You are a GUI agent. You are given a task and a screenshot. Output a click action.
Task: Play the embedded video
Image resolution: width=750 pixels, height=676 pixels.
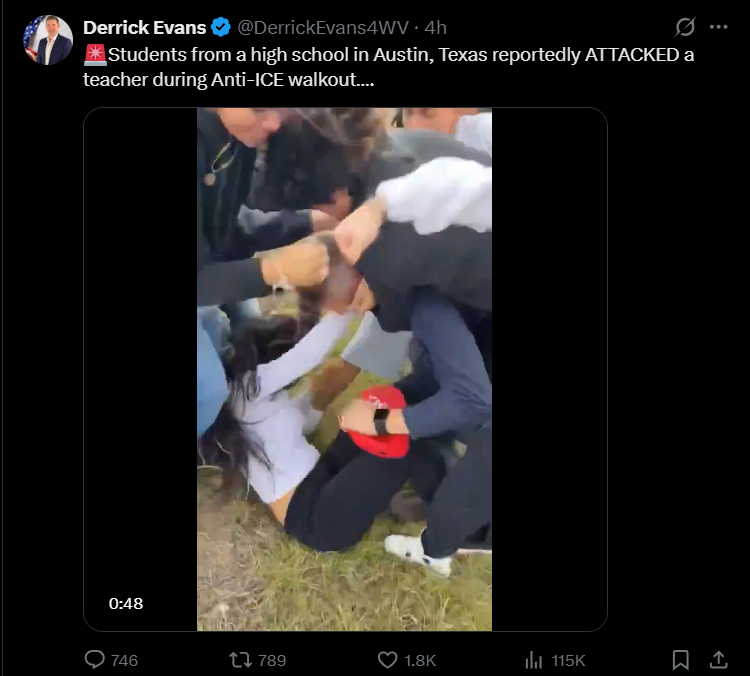pyautogui.click(x=345, y=369)
